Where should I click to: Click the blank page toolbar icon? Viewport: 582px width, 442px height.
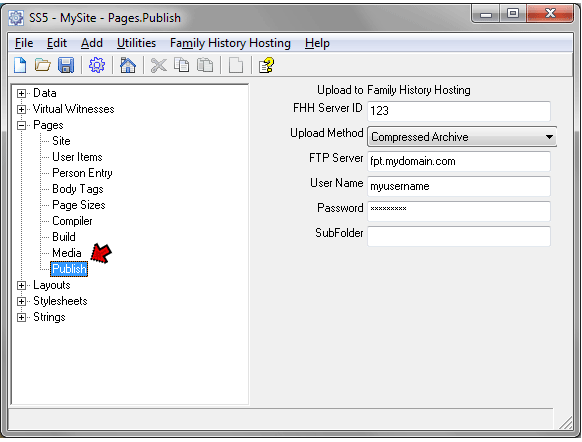coord(236,65)
